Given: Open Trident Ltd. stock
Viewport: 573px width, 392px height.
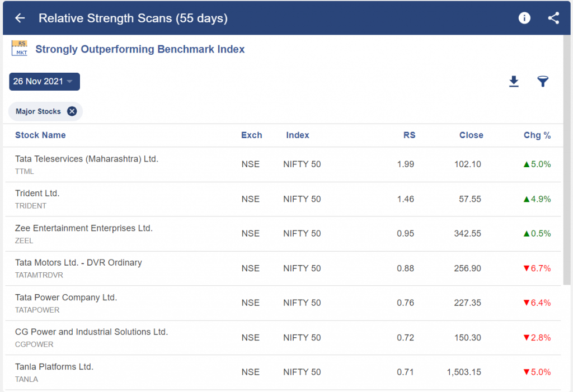Looking at the screenshot, I should (x=37, y=193).
